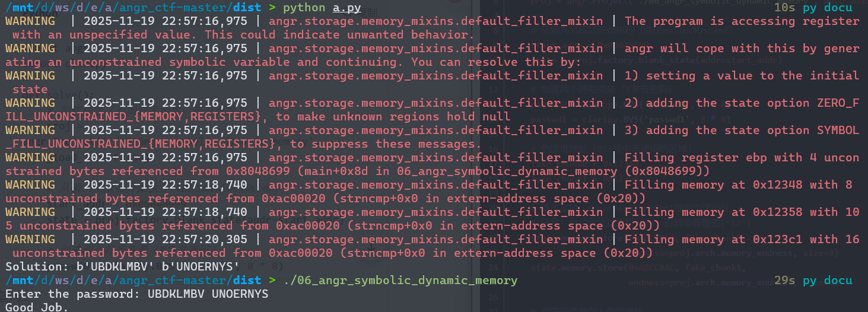Click the "0x12348" memory address
Viewport: 868px width, 312px height.
pos(776,184)
